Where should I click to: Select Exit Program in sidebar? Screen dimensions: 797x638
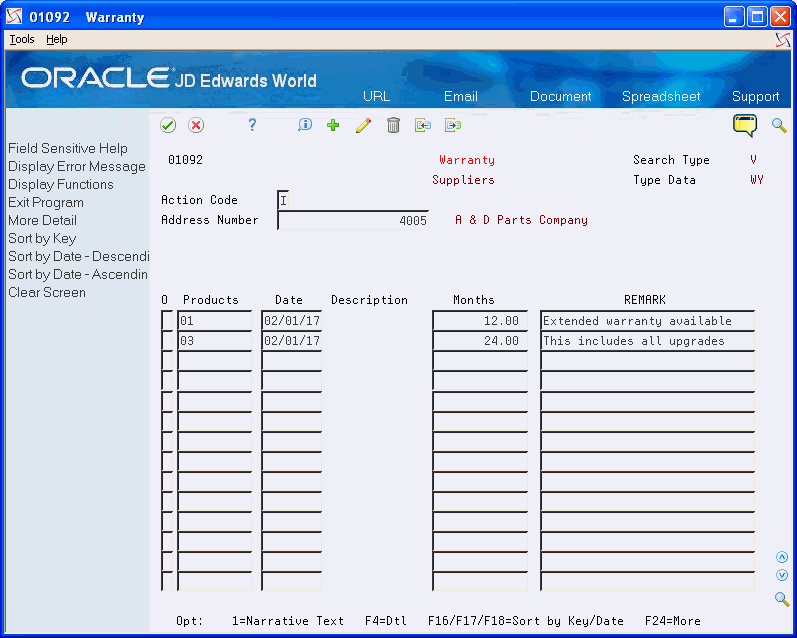(x=46, y=202)
